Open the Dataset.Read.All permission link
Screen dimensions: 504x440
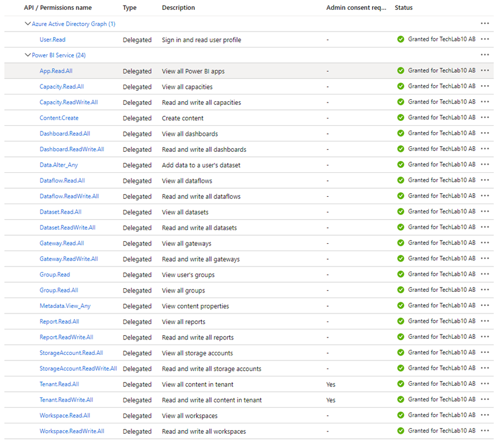click(60, 211)
